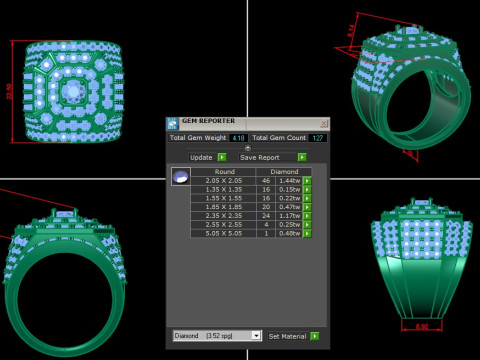Click the Set Material label
The image size is (480, 360).
pyautogui.click(x=287, y=336)
